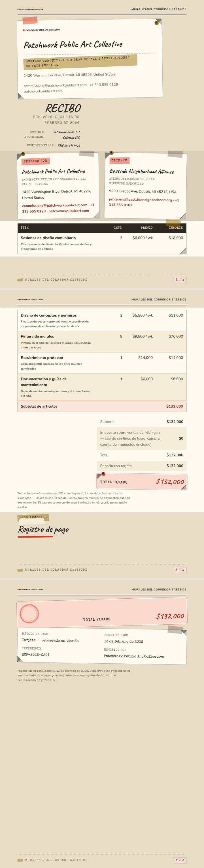The image size is (204, 868).
Task: Click the red square logo inside the letterhead card
Action: 24,30
